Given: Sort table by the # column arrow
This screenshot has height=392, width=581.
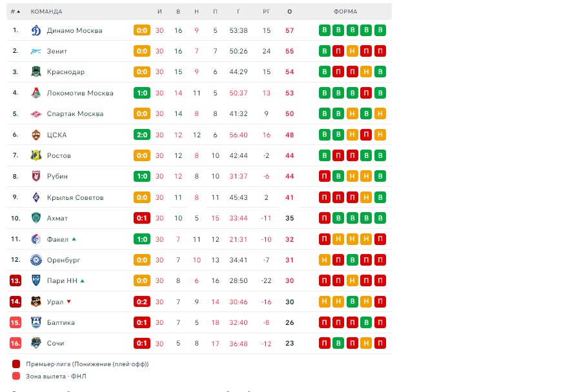Looking at the screenshot, I should pos(18,12).
